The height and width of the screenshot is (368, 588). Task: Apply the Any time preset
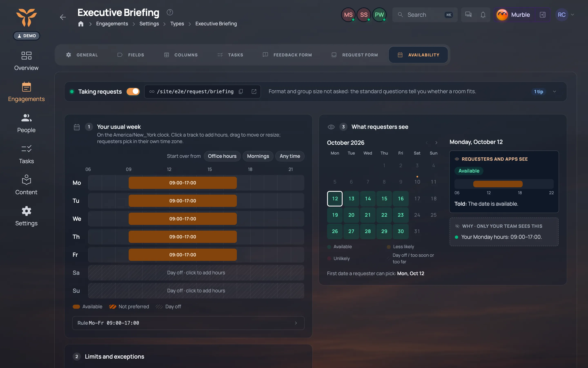[x=290, y=156]
